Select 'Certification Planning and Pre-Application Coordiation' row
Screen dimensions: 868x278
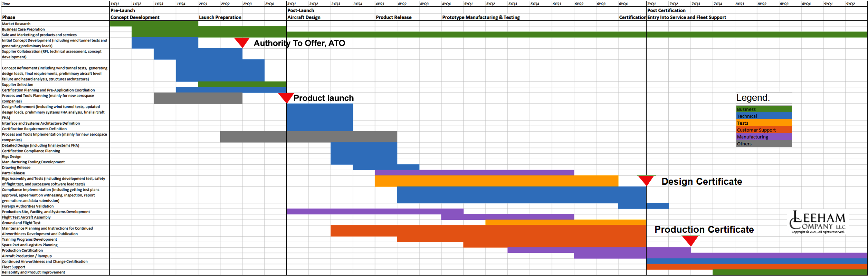pos(48,90)
